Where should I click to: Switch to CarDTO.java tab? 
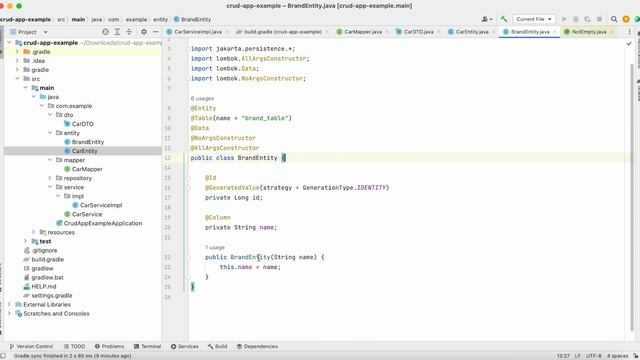point(418,32)
